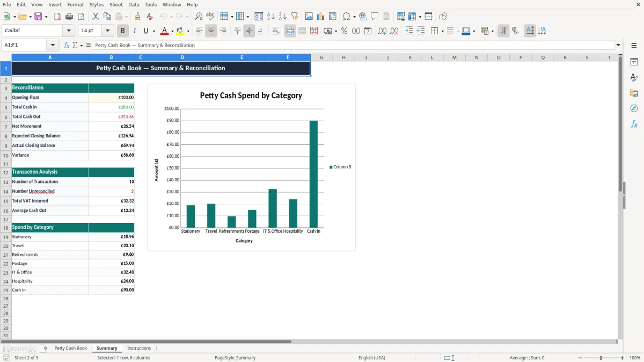
Task: Toggle Center Horizontally button
Action: tap(211, 31)
